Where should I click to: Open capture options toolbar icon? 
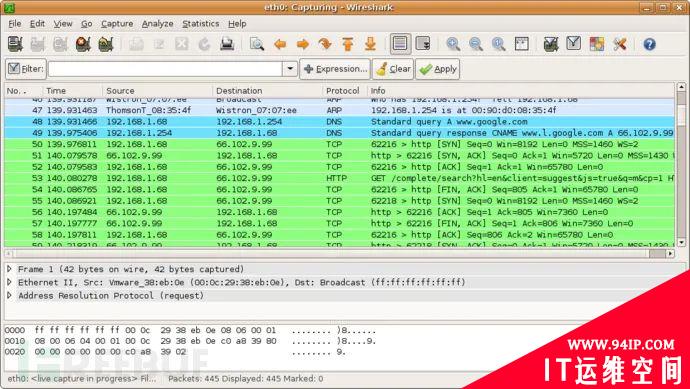(38, 44)
